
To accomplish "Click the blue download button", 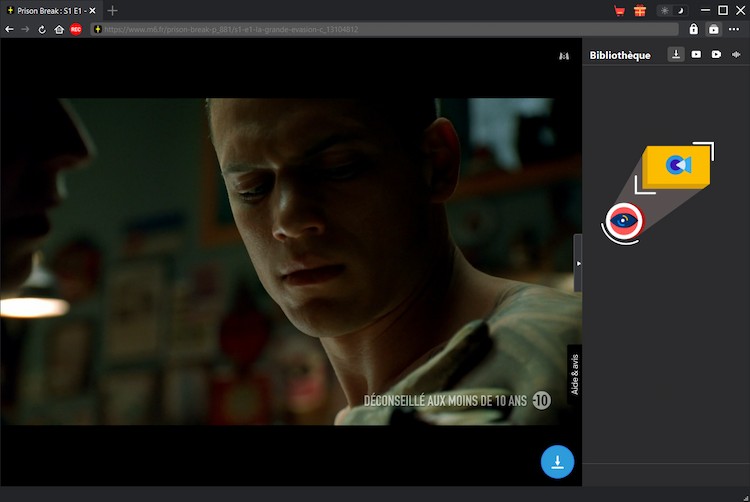I will (x=557, y=462).
